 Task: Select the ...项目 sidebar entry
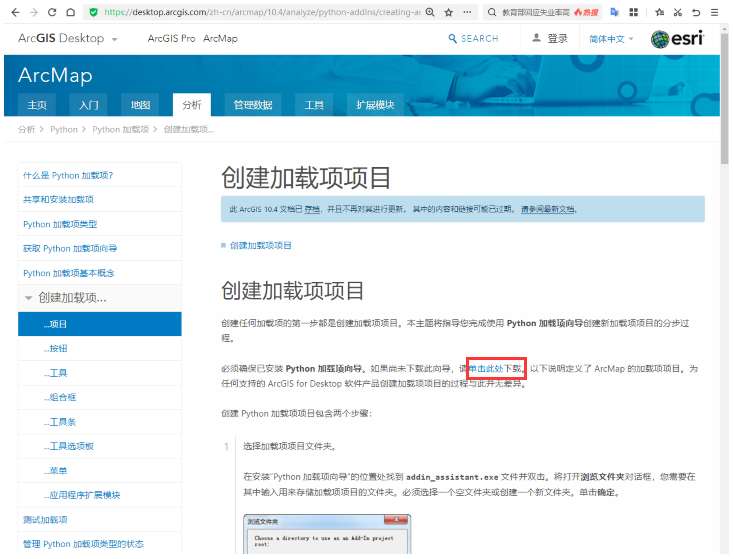point(100,324)
